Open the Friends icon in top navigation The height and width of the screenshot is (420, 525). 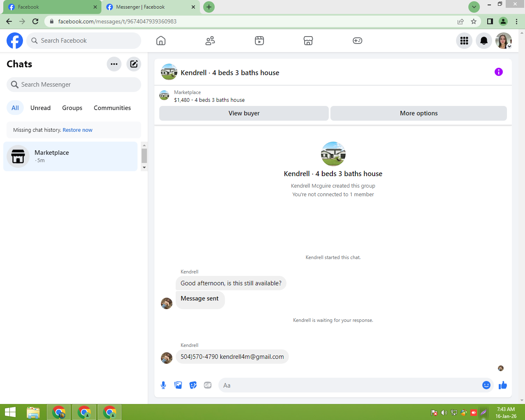(210, 41)
